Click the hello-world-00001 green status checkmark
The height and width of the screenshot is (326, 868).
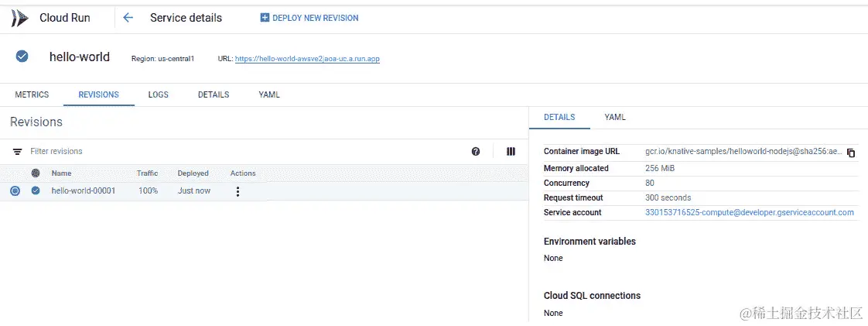tap(36, 190)
